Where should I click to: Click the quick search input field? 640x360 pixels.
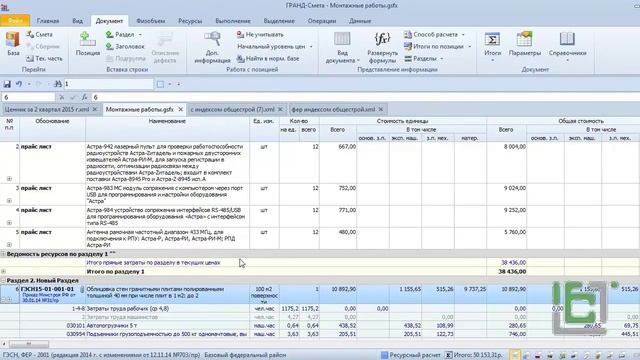(x=108, y=84)
